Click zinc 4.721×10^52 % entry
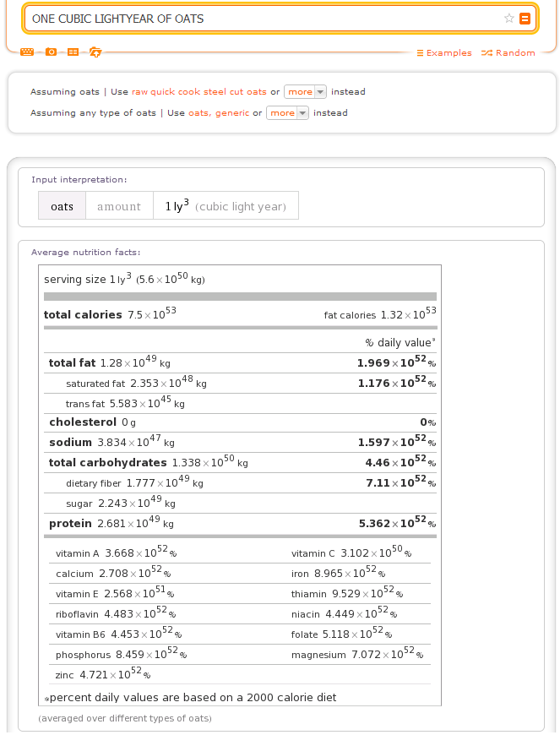The height and width of the screenshot is (735, 560). pos(103,674)
